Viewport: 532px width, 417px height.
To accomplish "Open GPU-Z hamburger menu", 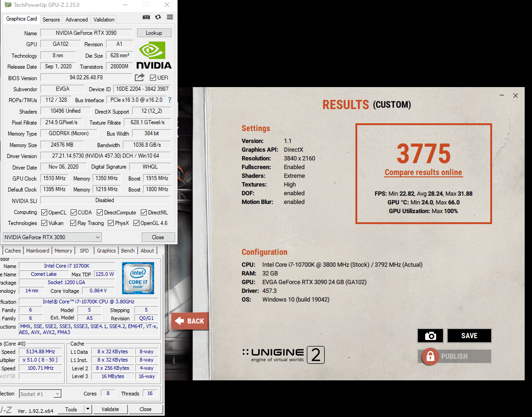I will (x=170, y=17).
